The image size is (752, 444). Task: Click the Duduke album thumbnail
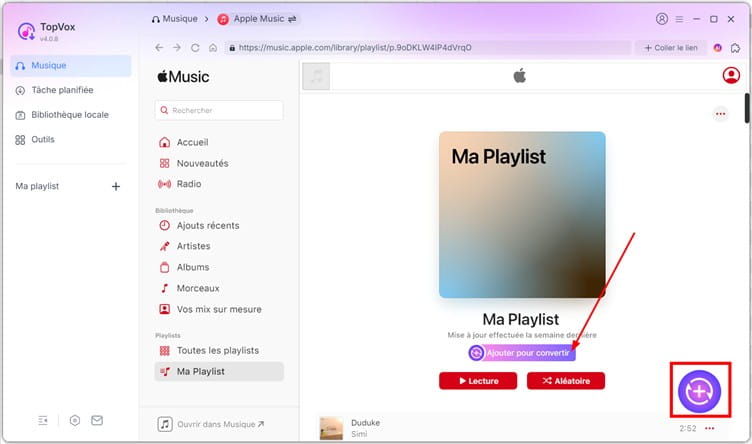coord(331,428)
